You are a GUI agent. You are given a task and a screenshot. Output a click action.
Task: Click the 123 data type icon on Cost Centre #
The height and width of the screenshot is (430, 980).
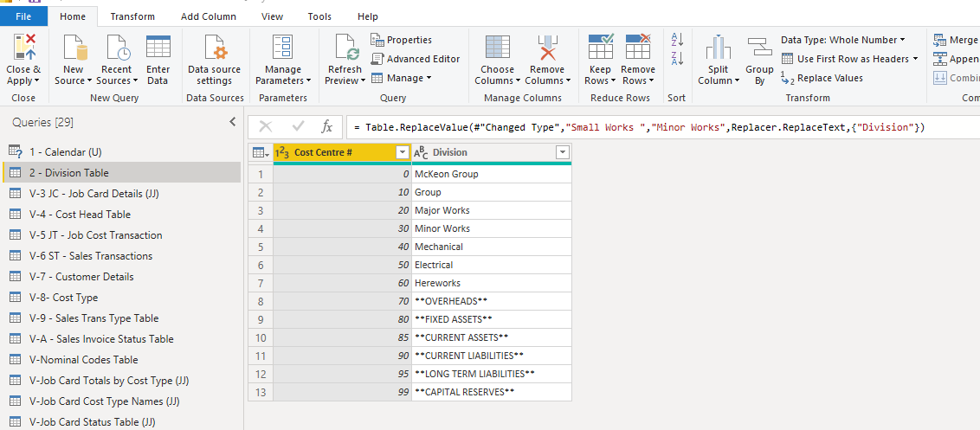coord(282,152)
